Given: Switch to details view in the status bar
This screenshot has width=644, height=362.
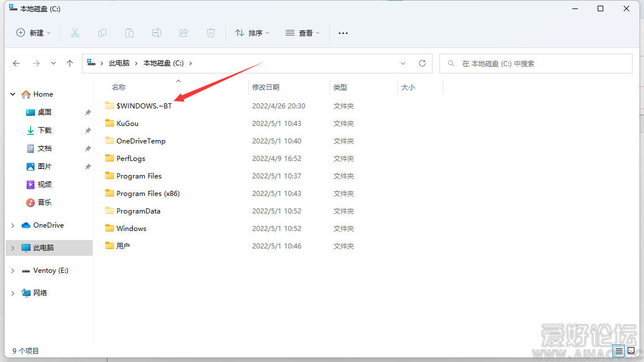Looking at the screenshot, I should pos(619,351).
